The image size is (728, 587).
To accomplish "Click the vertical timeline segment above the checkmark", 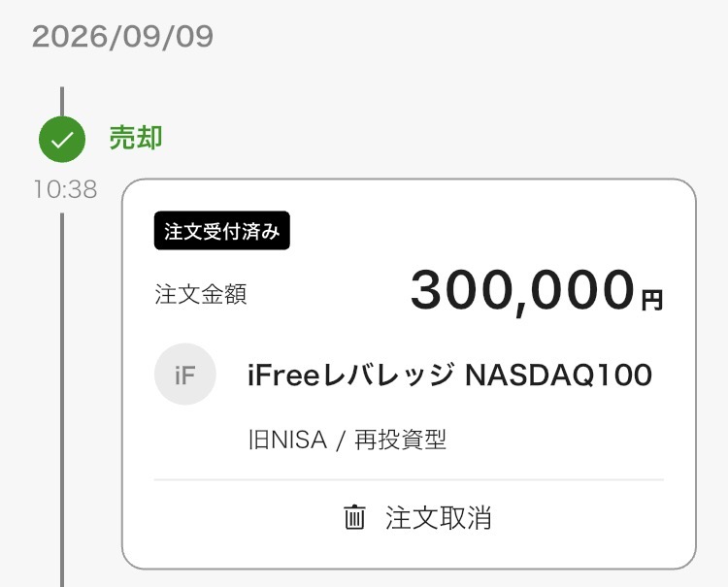I will [62, 101].
